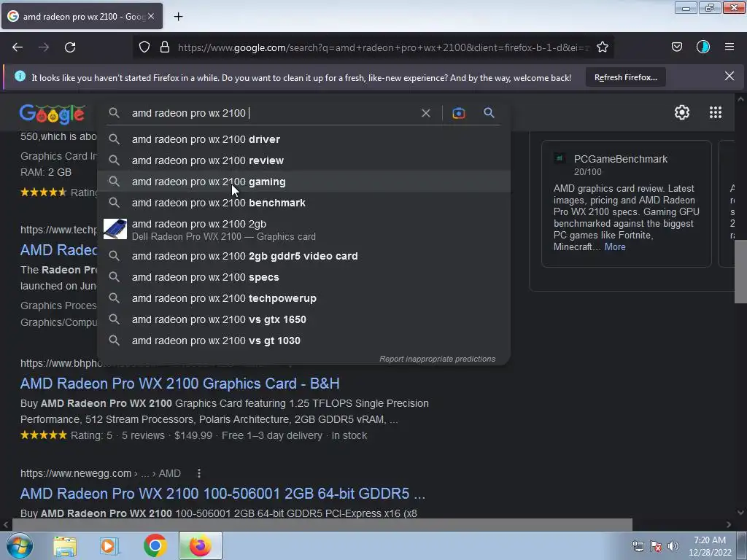The height and width of the screenshot is (560, 747).
Task: Select the 2gb Dell Radeon Pro suggestion
Action: [x=303, y=230]
